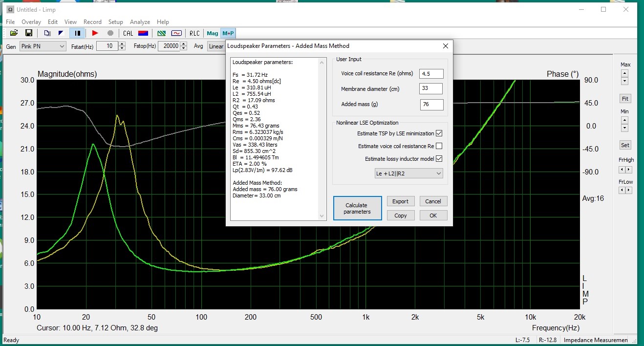Open the Le + L2||R2 model dropdown

tap(408, 173)
